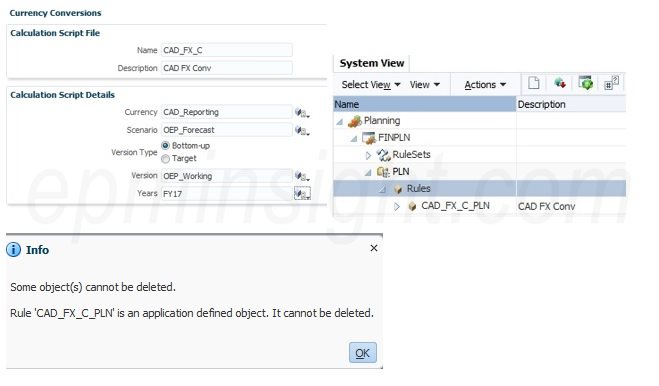This screenshot has height=386, width=659.
Task: Select Target version type
Action: 166,159
